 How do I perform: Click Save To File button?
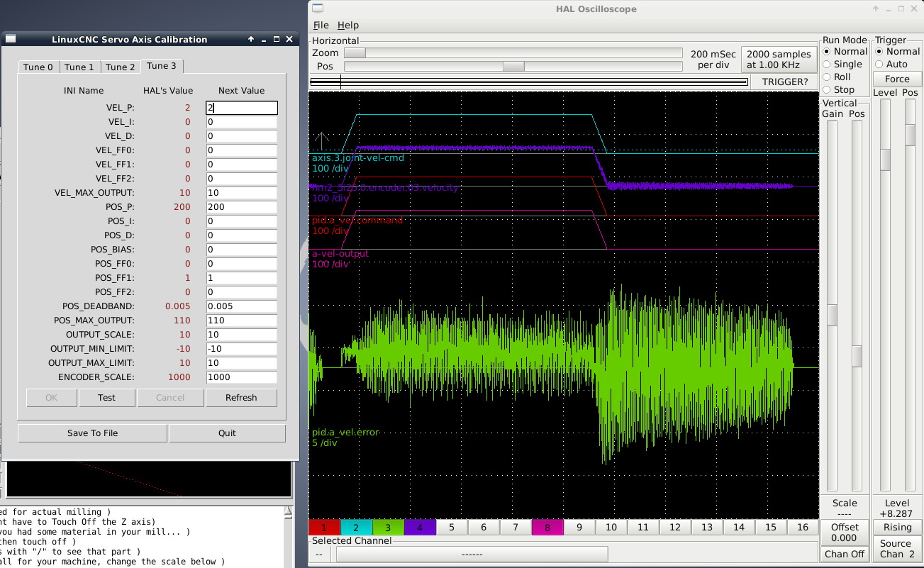pyautogui.click(x=93, y=433)
